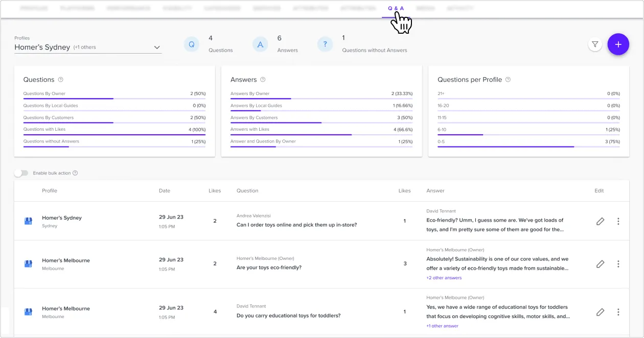
Task: Click info icon beside Questions per Profile
Action: click(508, 80)
